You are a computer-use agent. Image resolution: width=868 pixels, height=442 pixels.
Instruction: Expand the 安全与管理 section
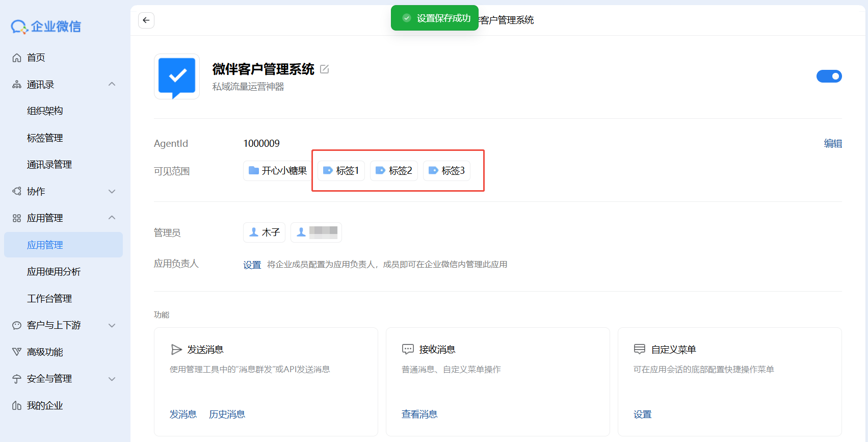(x=112, y=379)
